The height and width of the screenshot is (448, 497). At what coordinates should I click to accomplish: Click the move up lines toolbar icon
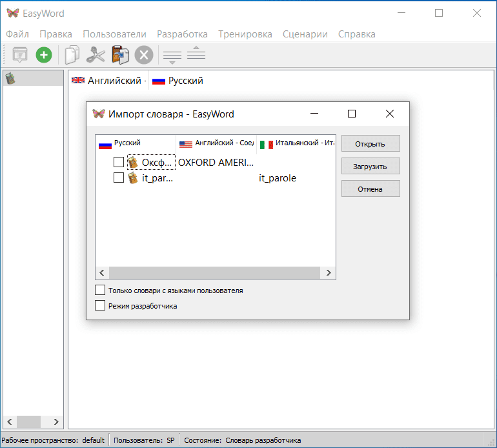196,53
